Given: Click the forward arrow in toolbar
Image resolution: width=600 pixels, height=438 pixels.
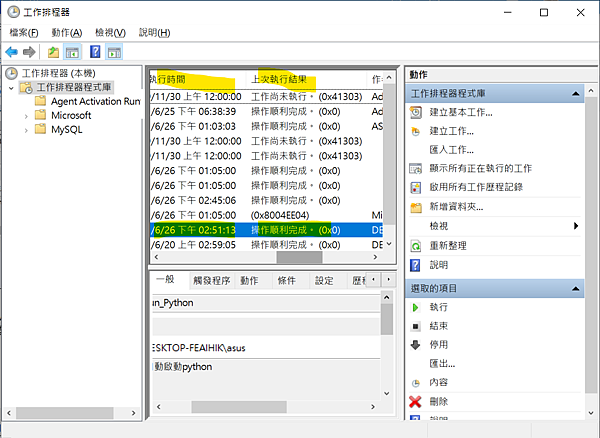Looking at the screenshot, I should (x=29, y=52).
